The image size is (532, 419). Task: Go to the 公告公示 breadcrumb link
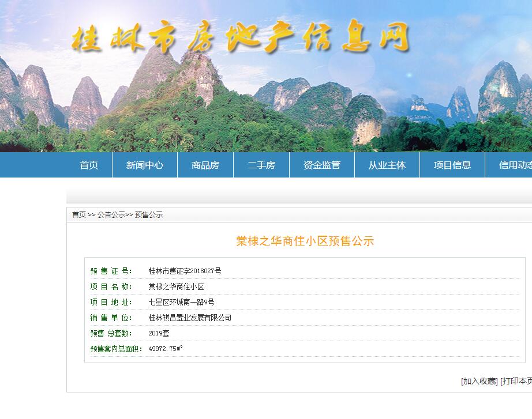(x=111, y=215)
